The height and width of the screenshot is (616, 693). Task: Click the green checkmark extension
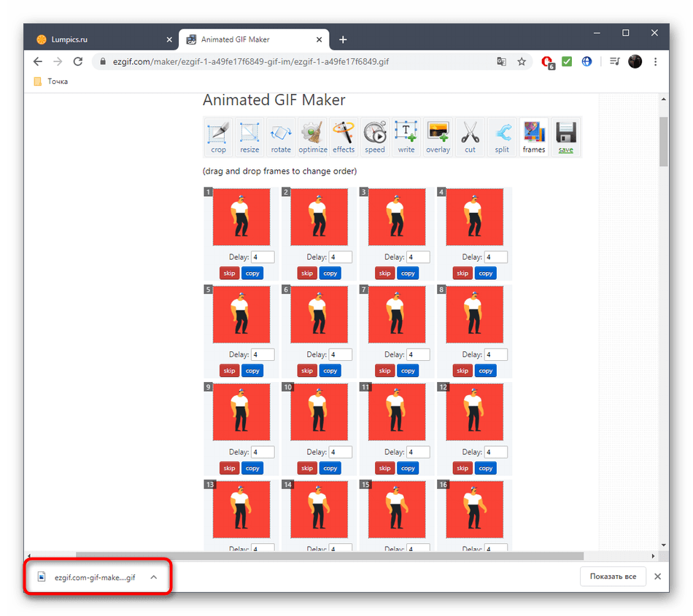(x=567, y=61)
